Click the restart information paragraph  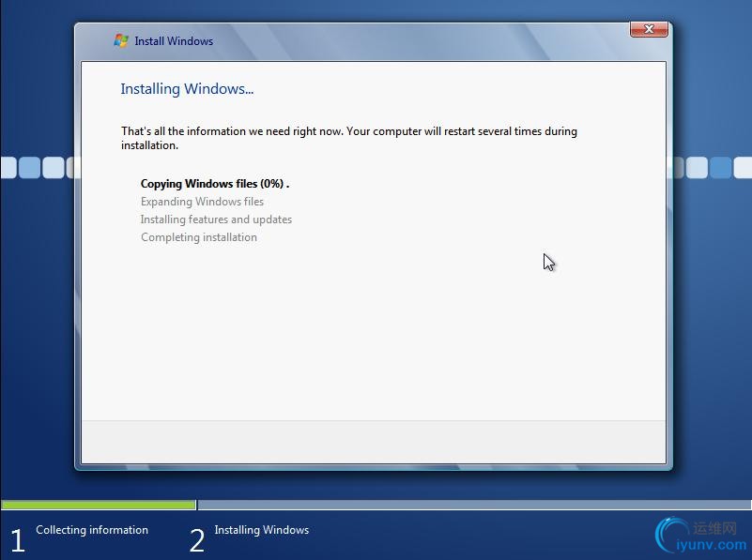[x=348, y=138]
